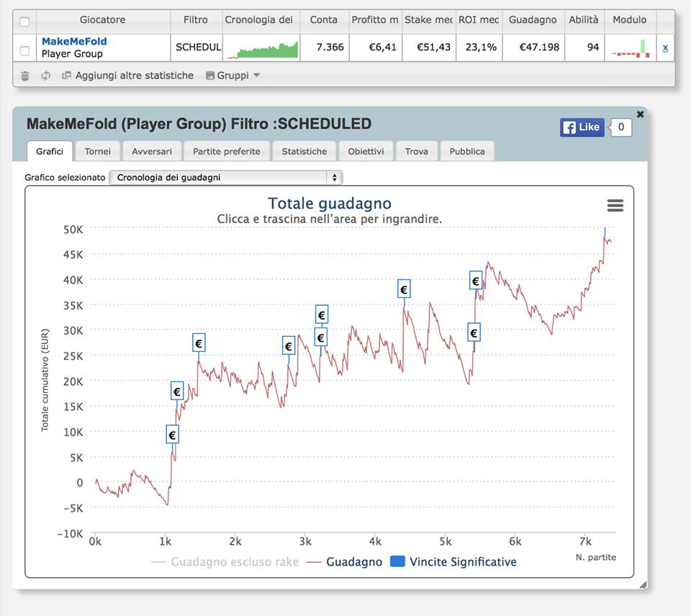
Task: Open the Pubblica tab
Action: [x=467, y=151]
